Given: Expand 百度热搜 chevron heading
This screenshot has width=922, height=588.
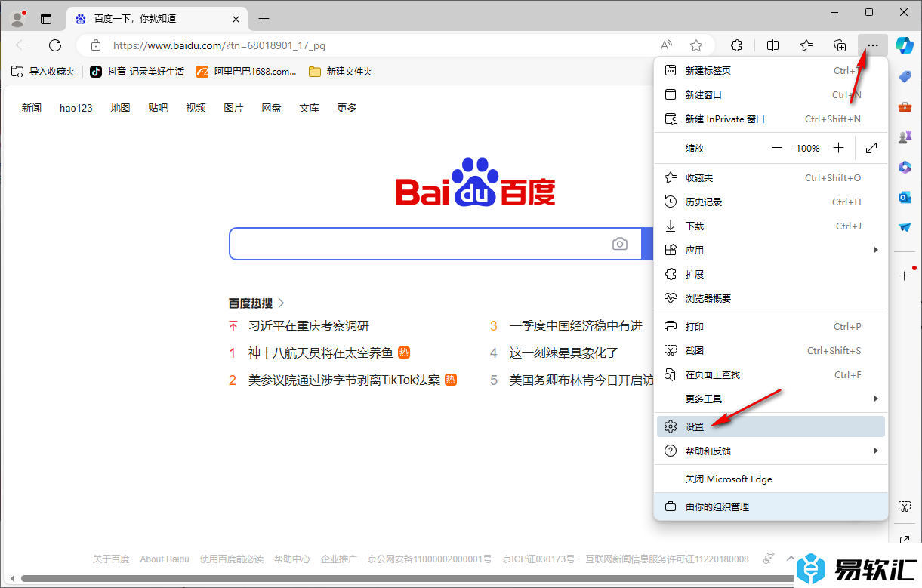Looking at the screenshot, I should [257, 303].
